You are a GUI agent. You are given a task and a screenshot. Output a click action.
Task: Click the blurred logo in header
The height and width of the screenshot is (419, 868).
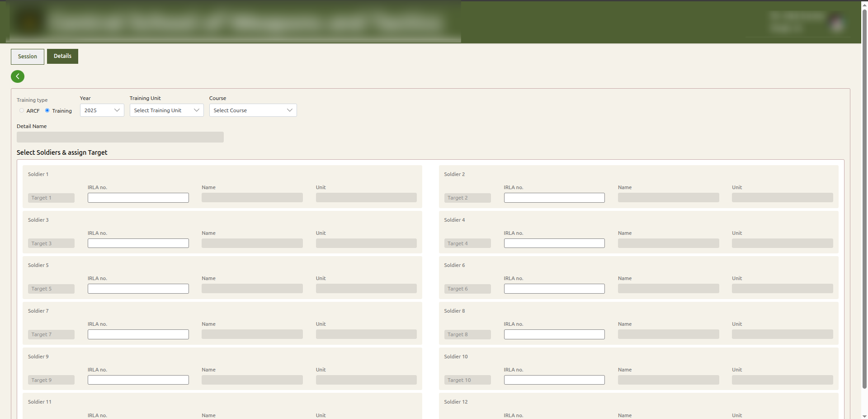29,22
